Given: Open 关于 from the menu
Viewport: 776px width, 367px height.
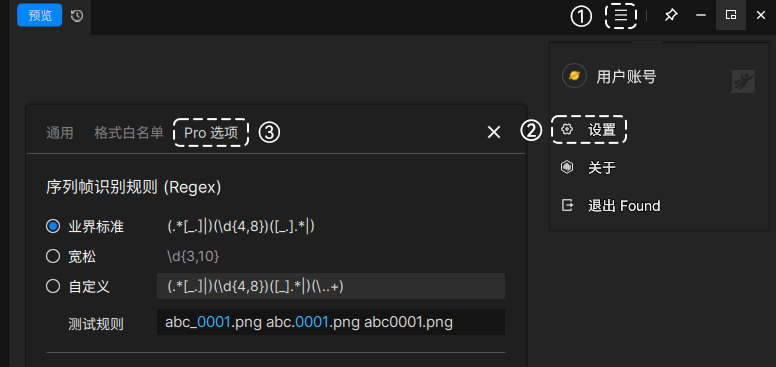Looking at the screenshot, I should (x=602, y=168).
